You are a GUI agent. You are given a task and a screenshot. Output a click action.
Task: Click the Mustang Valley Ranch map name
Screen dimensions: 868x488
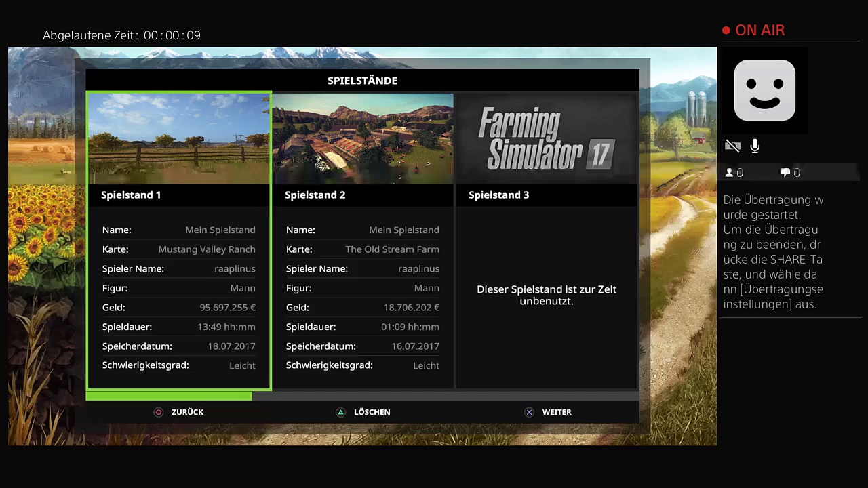pyautogui.click(x=207, y=249)
